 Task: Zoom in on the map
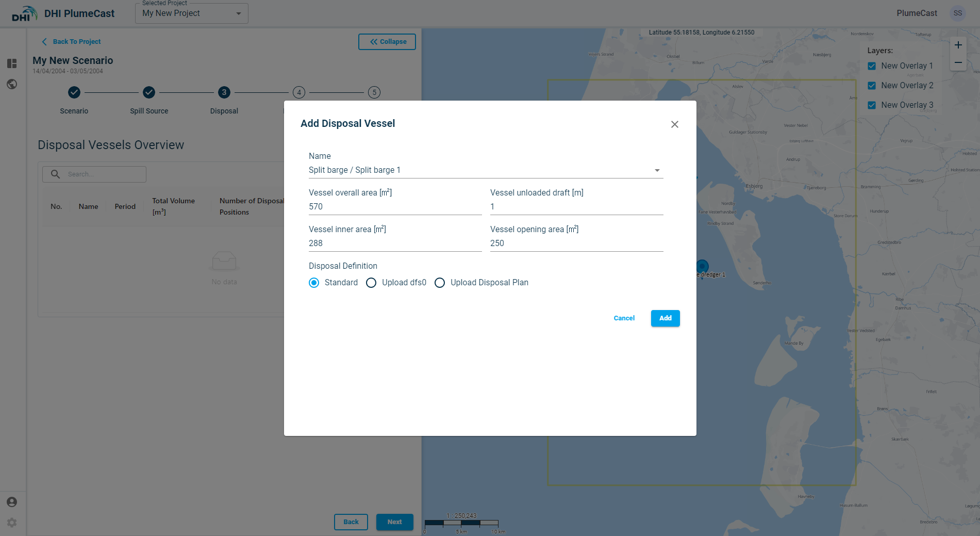[958, 45]
